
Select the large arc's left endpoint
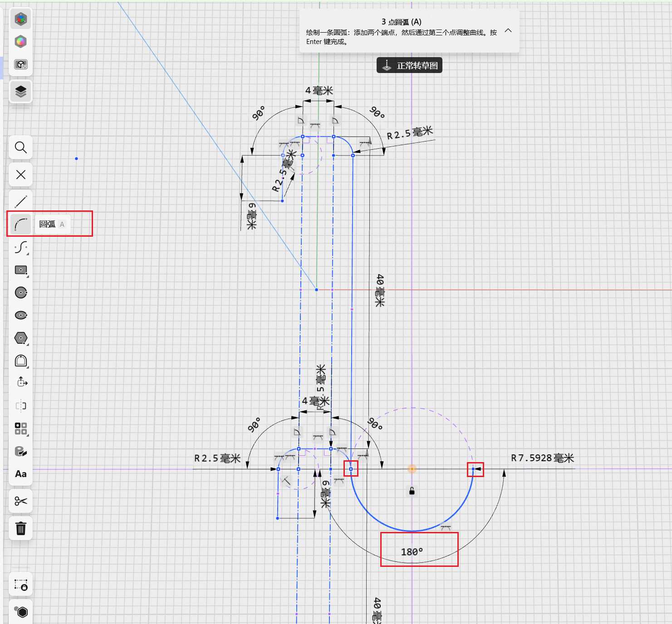tap(351, 469)
